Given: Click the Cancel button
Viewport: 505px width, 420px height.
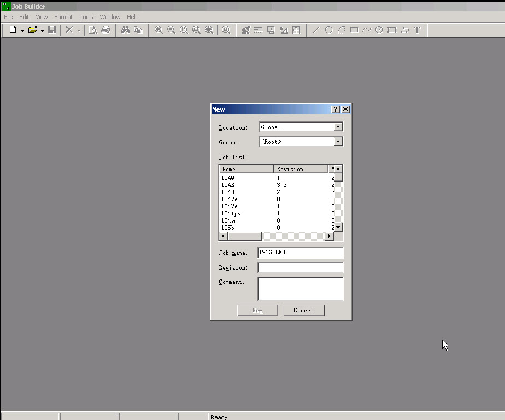Looking at the screenshot, I should click(x=304, y=310).
